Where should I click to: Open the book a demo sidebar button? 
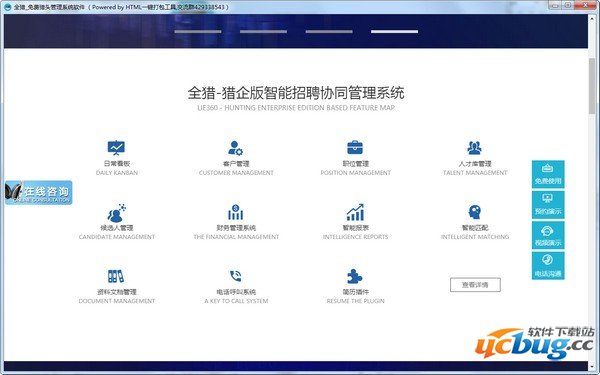[548, 205]
